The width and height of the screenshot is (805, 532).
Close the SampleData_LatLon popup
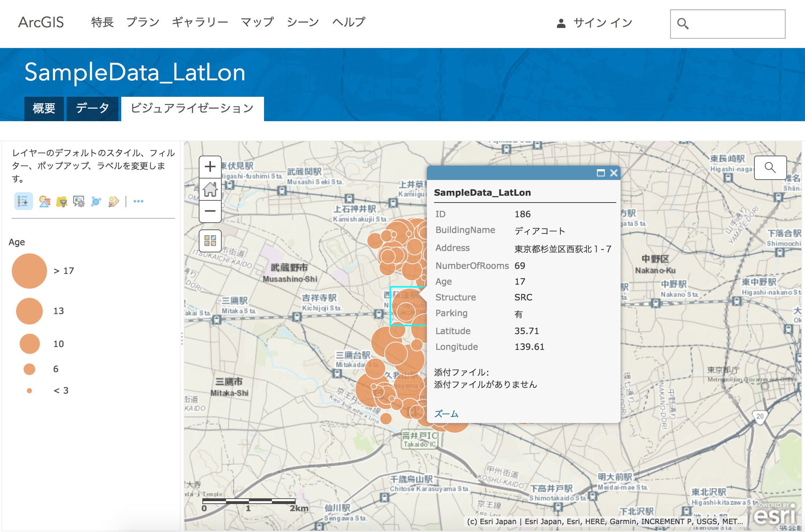[614, 173]
